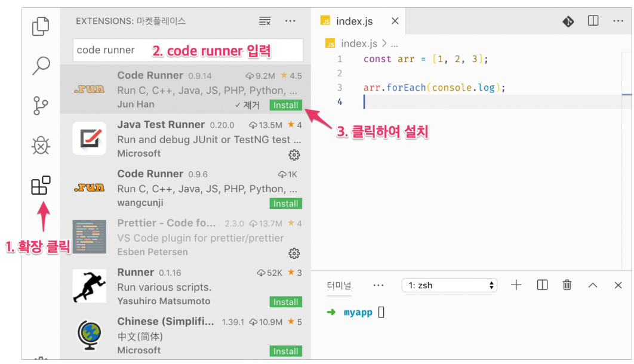Open Java Test Runner extension icon
The image size is (634, 364).
[x=90, y=138]
